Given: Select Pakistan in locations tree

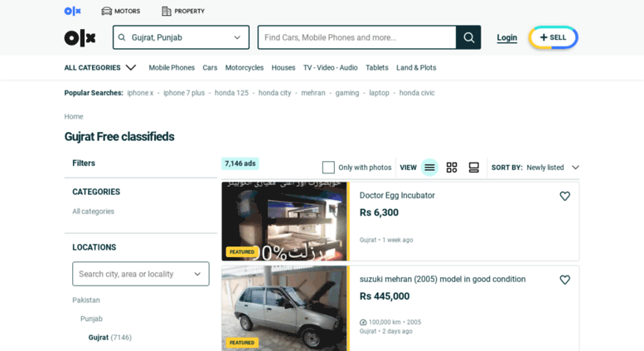Looking at the screenshot, I should point(86,300).
